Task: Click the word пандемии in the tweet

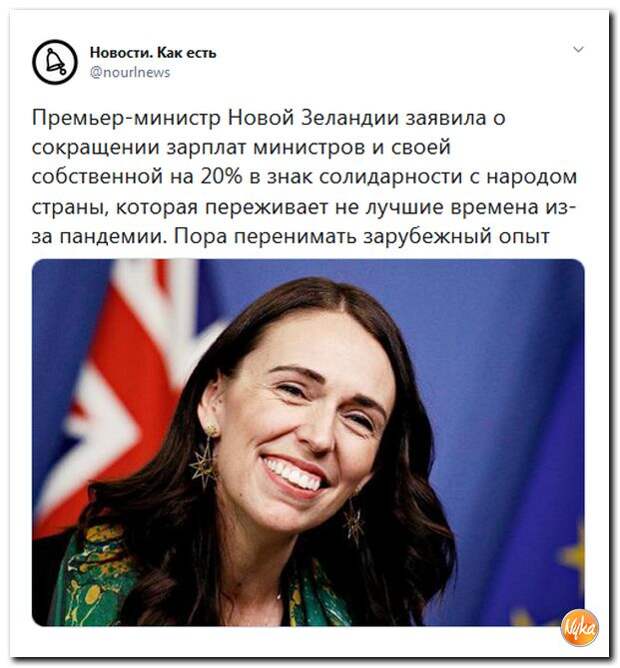Action: click(x=113, y=236)
